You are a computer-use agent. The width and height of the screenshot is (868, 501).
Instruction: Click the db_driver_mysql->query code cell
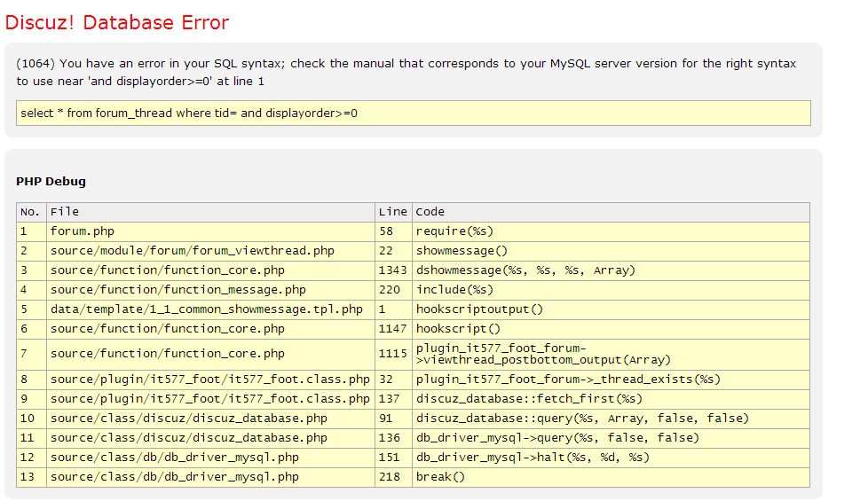pyautogui.click(x=611, y=438)
